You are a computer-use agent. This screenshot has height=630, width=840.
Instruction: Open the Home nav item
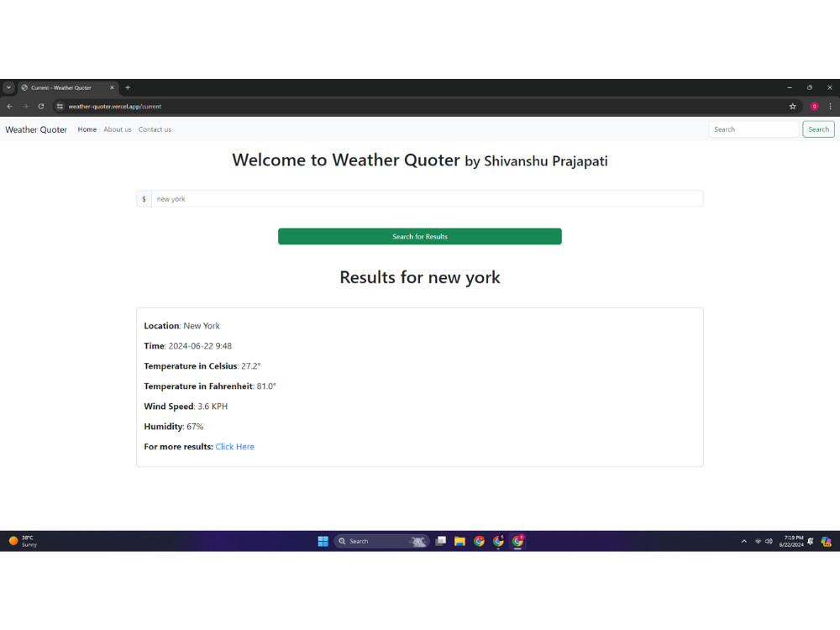pyautogui.click(x=87, y=129)
